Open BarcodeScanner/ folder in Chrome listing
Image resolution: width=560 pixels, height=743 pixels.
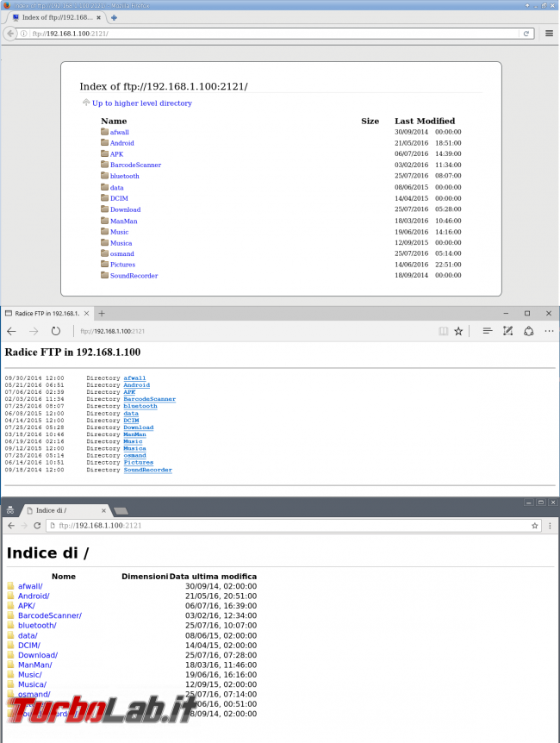click(50, 615)
